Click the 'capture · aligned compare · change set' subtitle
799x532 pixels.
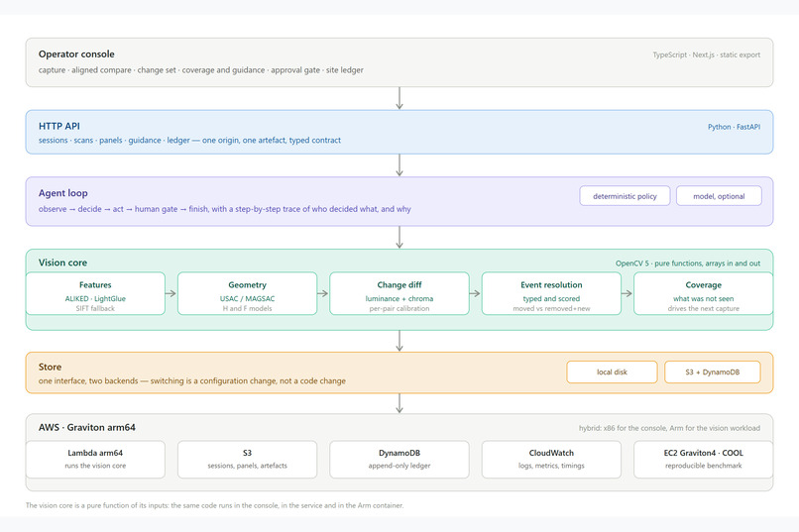click(201, 69)
